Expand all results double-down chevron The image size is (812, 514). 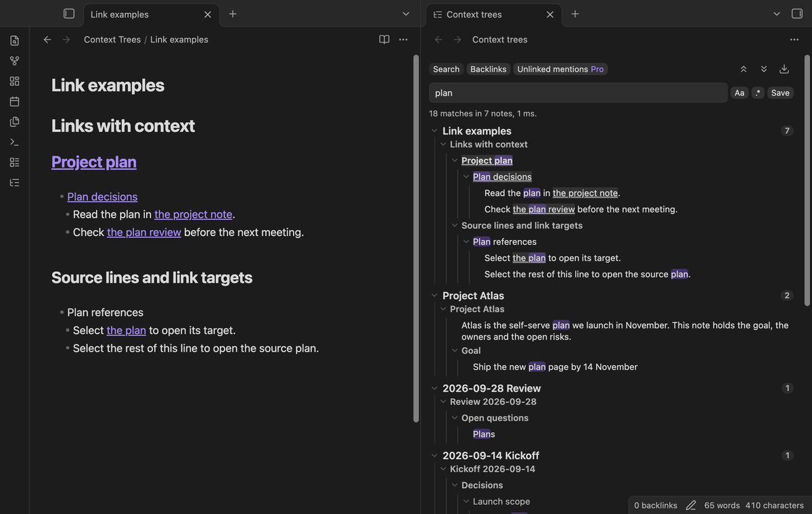pyautogui.click(x=763, y=69)
